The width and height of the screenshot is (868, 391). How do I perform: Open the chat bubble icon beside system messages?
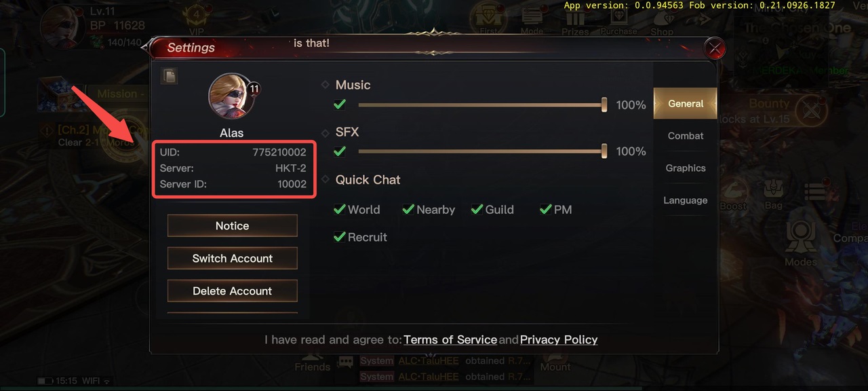[346, 362]
